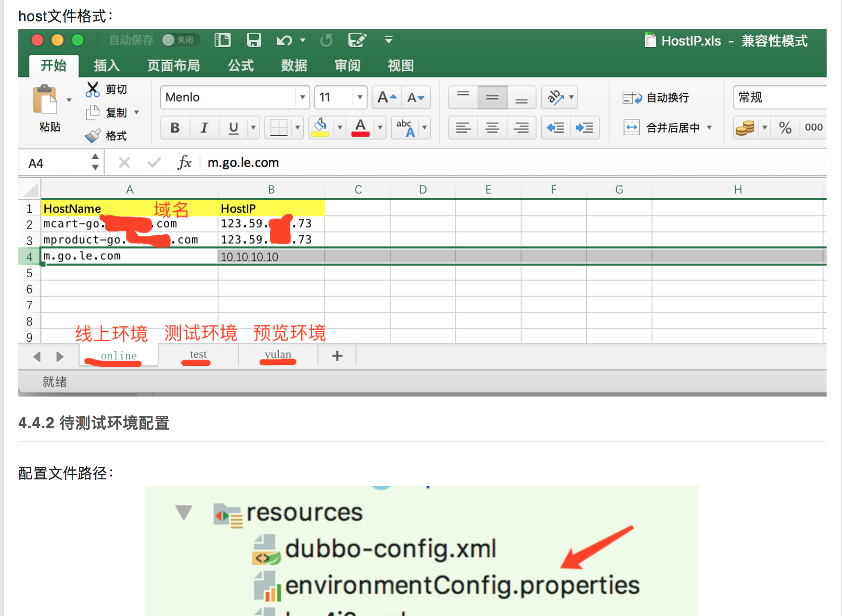Click the Paste clipboard icon

45,100
